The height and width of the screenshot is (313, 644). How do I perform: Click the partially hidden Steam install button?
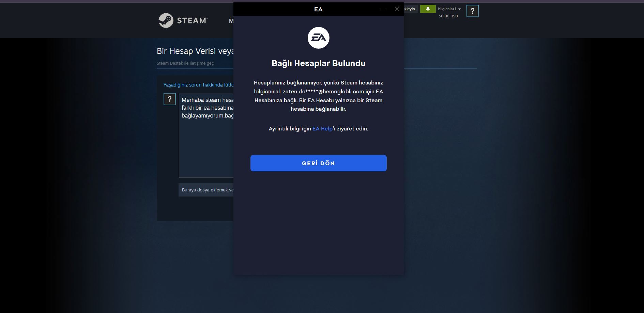point(411,9)
